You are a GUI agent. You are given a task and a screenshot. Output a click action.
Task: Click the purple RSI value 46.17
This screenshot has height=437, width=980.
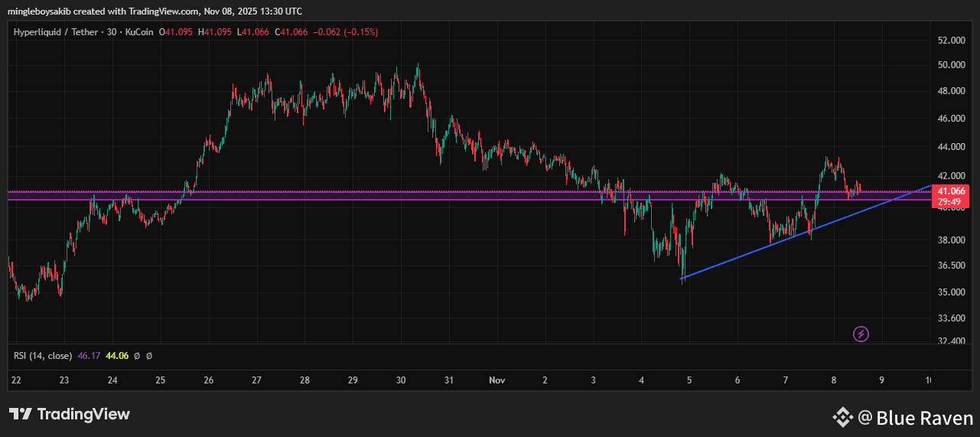[x=90, y=356]
